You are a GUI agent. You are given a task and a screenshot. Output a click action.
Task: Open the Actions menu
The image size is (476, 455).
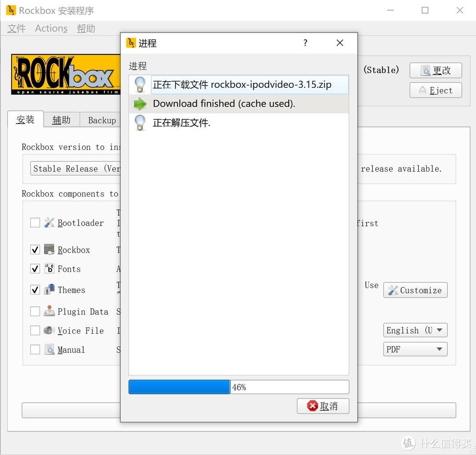(51, 28)
